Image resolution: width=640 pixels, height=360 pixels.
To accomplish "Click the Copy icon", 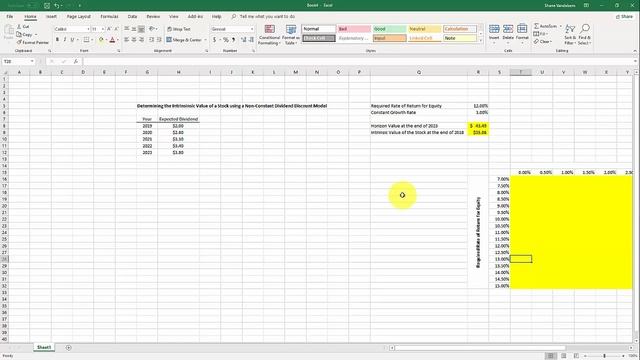I will pos(19,34).
